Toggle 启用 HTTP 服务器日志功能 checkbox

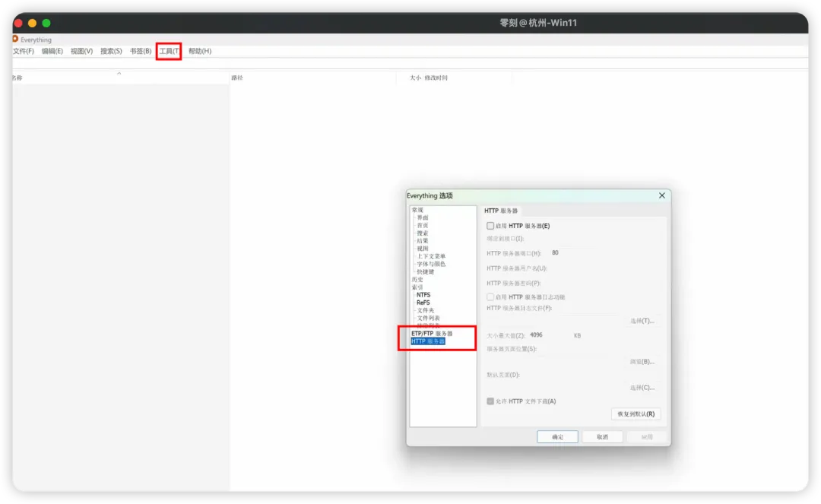(490, 296)
